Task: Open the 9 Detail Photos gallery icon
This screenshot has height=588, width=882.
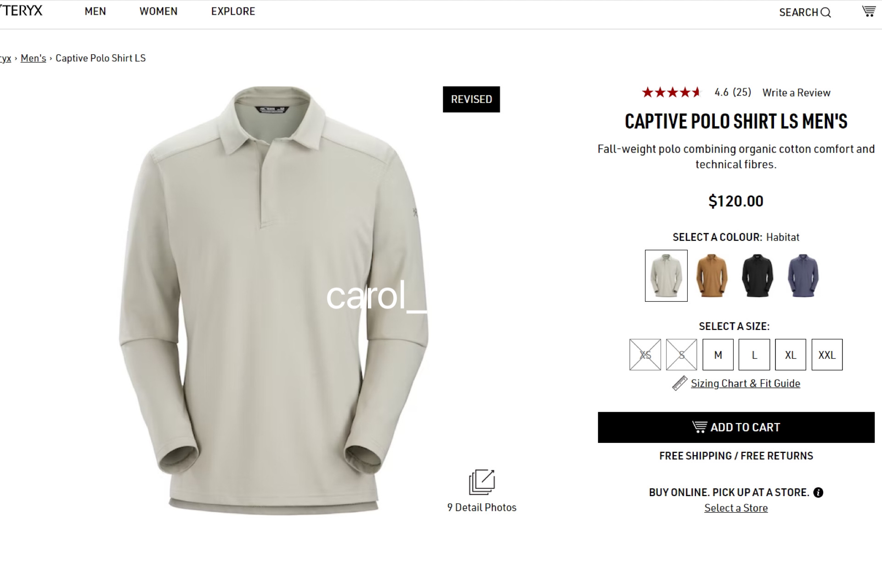Action: [482, 482]
